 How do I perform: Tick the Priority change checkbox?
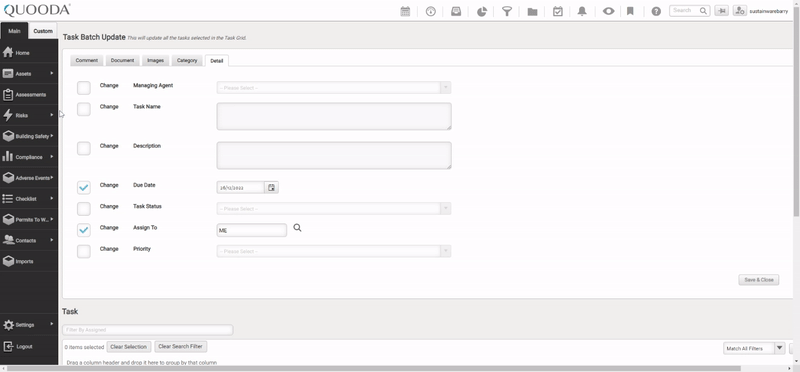[x=84, y=251]
